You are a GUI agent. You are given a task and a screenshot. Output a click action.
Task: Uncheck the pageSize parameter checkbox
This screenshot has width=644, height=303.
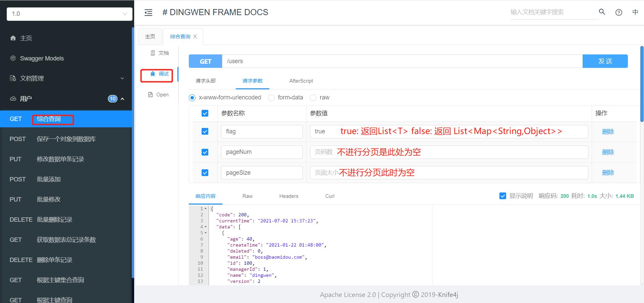[x=205, y=173]
